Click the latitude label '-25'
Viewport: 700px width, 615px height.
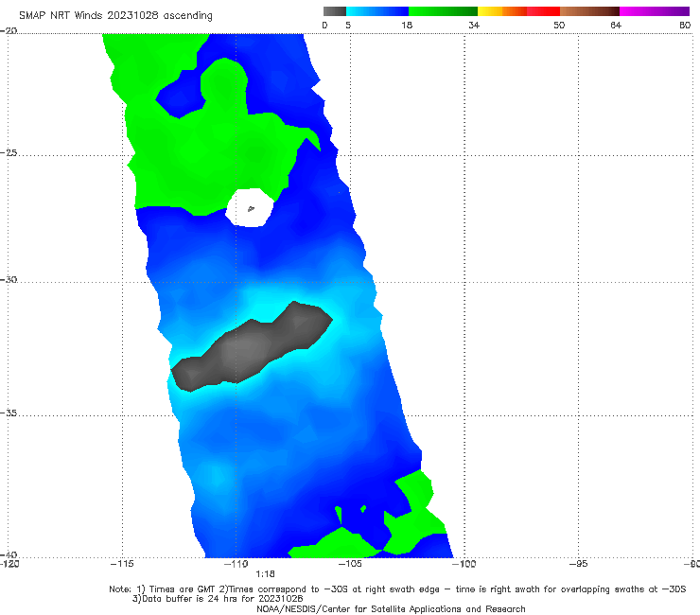point(9,153)
